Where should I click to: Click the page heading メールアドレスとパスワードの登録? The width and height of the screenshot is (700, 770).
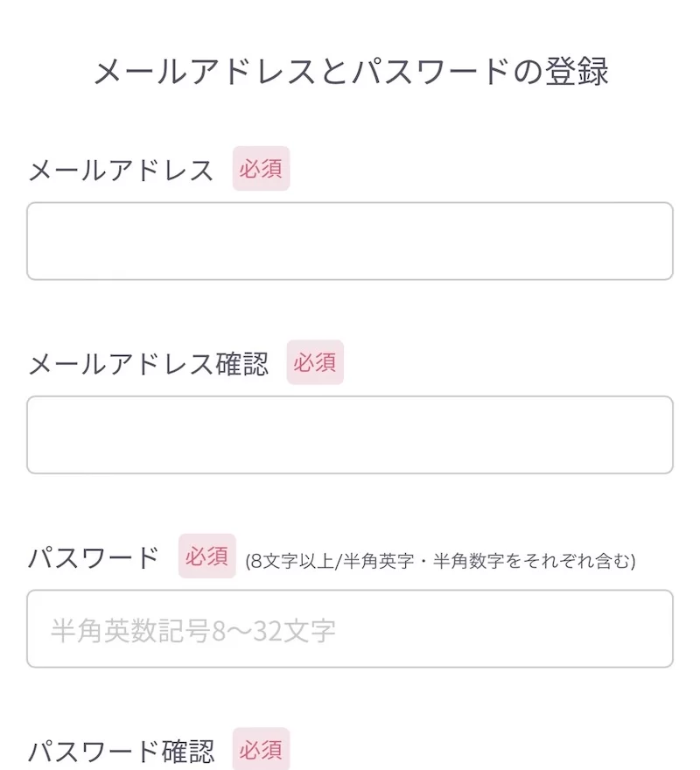point(350,72)
